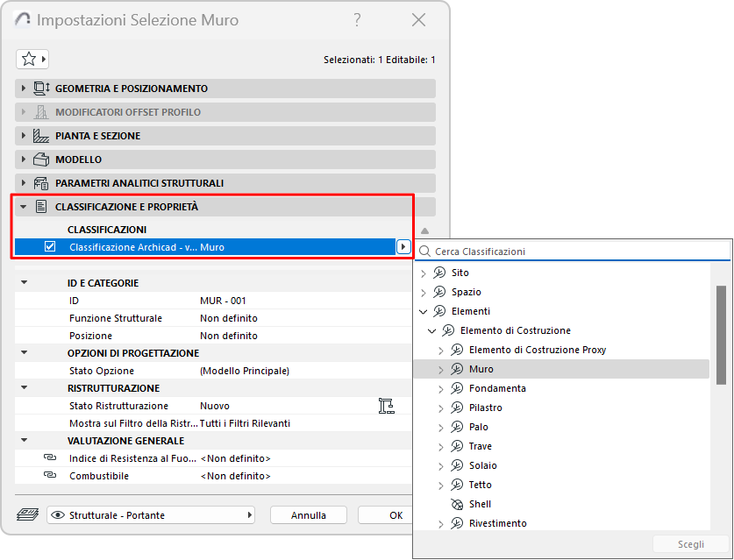Click the Modello 3D box icon

coord(41,159)
